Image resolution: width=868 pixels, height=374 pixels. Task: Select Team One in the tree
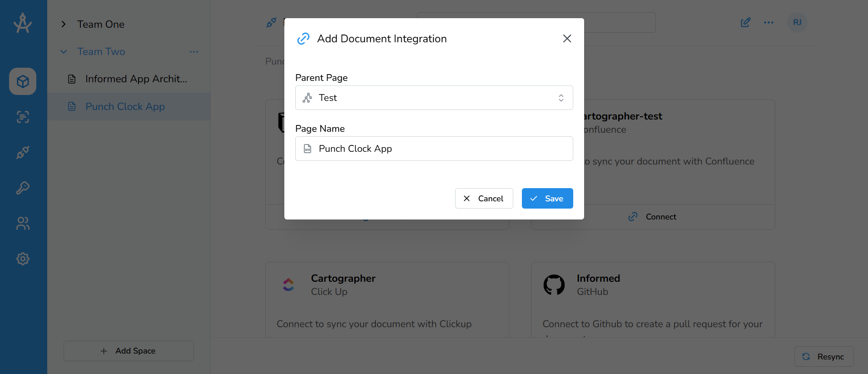[x=101, y=24]
